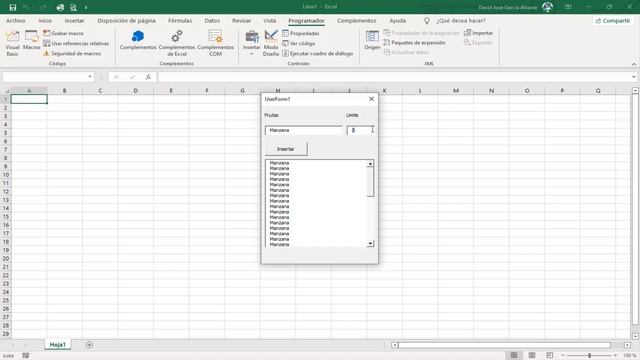Select cell A1
The width and height of the screenshot is (640, 360).
[29, 99]
